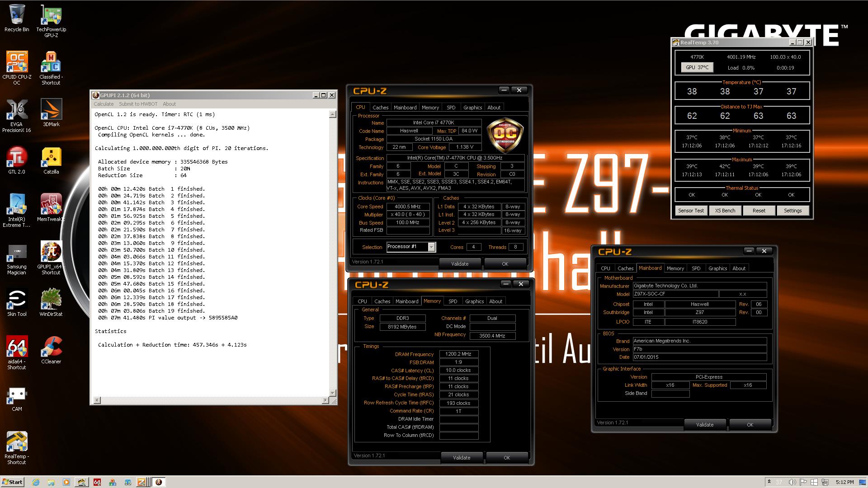This screenshot has width=868, height=488.
Task: Open Intel(R) Extreme Tuning desktop icon
Action: point(17,211)
